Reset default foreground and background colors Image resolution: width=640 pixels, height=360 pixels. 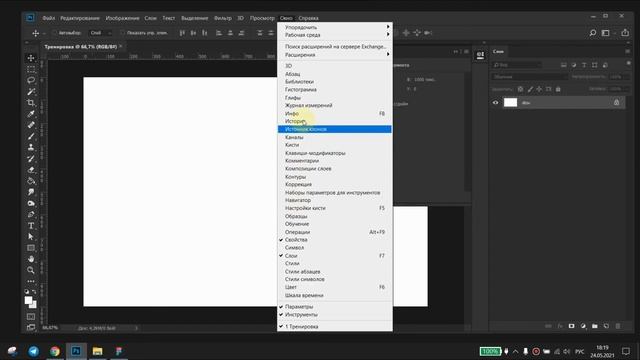click(27, 291)
